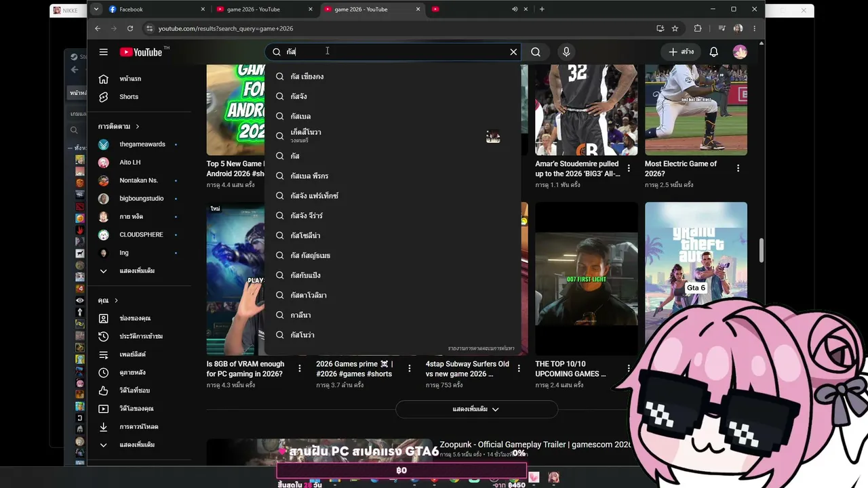Open the 'THE TOP 10/10 UPCOMING GAMES' short

tap(586, 278)
